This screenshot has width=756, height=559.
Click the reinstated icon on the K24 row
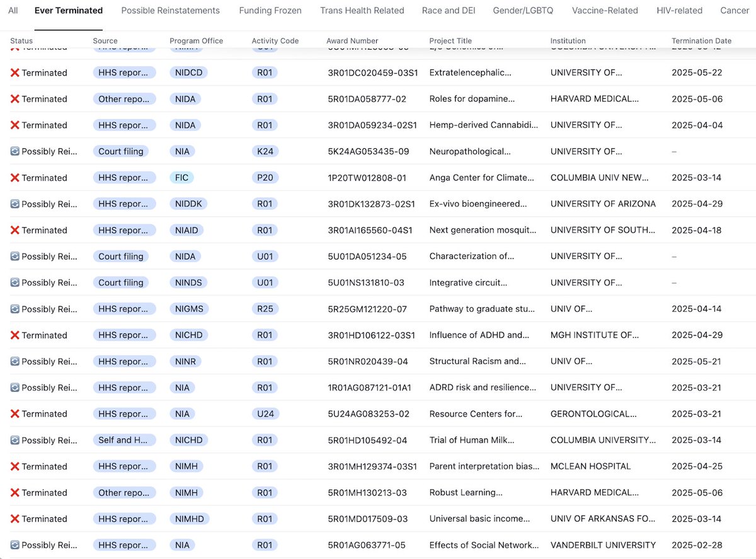pos(15,151)
